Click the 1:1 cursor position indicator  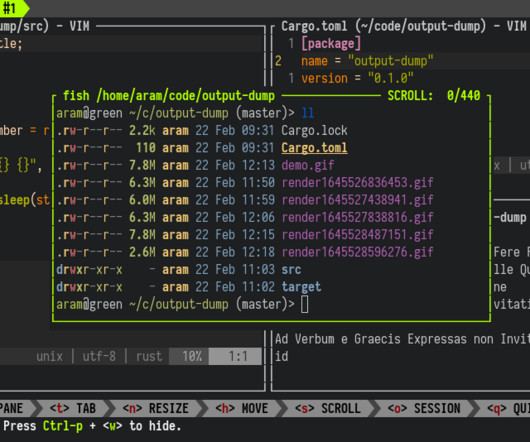[x=235, y=357]
